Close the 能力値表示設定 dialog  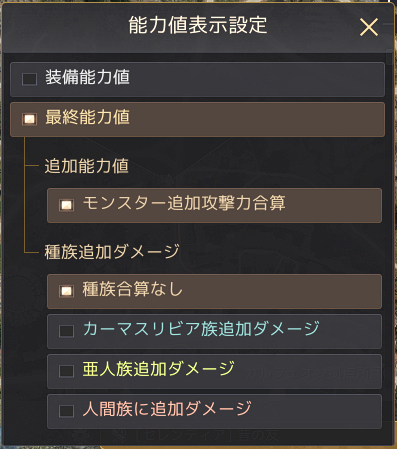click(369, 27)
